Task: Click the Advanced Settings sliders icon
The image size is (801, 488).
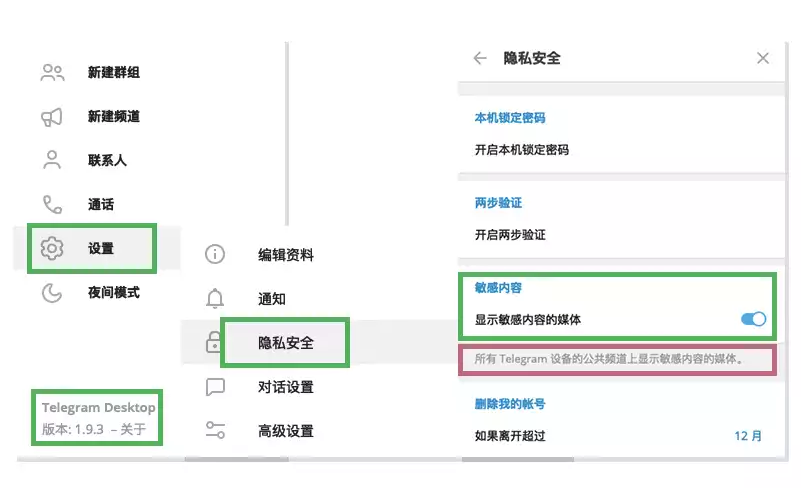Action: click(215, 431)
